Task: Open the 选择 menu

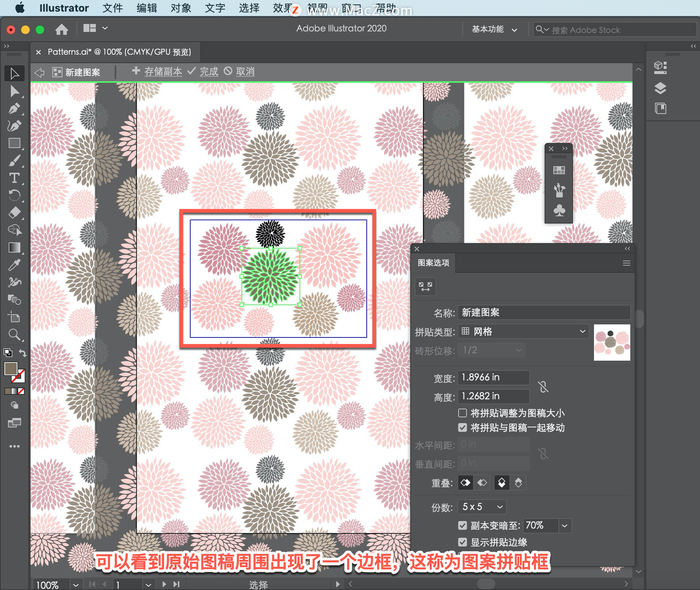Action: (249, 8)
